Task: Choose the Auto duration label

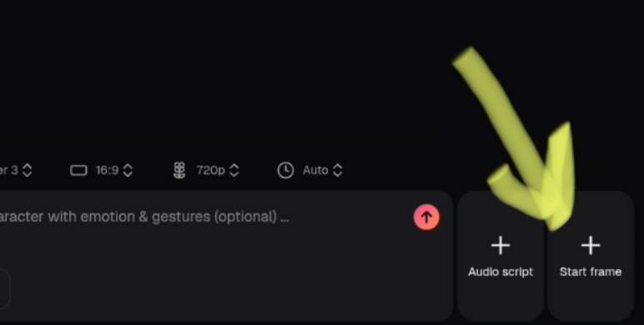Action: point(315,170)
